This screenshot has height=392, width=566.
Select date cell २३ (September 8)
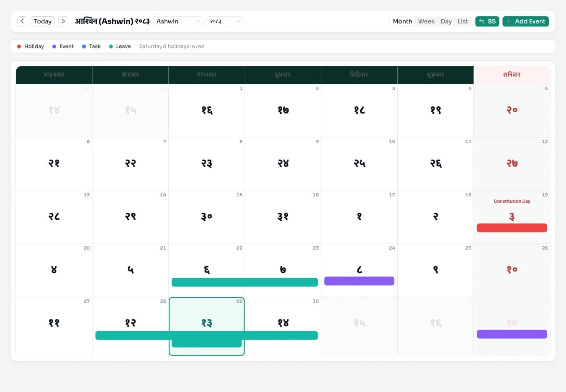pyautogui.click(x=206, y=164)
